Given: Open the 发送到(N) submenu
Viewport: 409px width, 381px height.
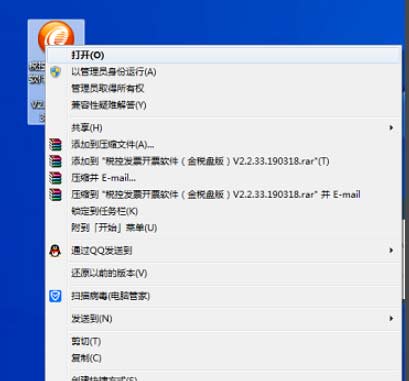Looking at the screenshot, I should click(224, 318).
